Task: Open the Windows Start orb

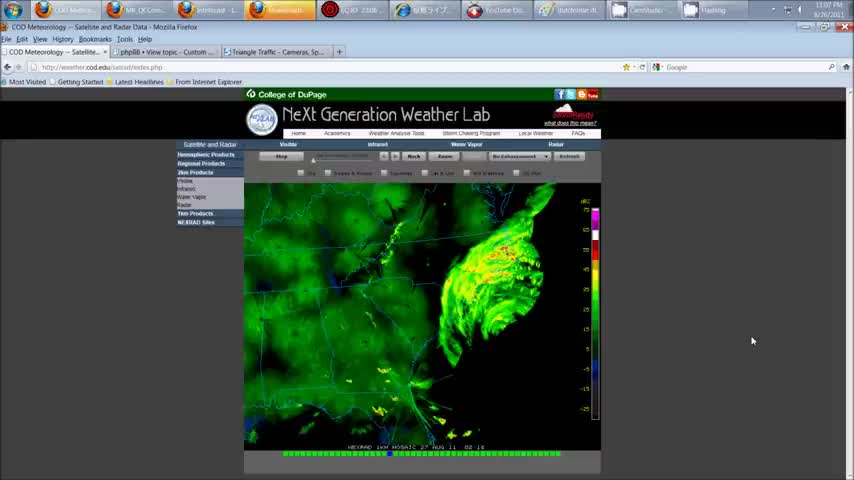Action: (13, 10)
